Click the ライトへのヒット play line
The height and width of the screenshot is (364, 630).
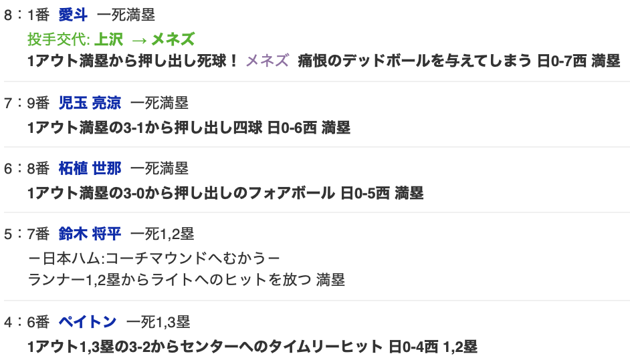186,280
